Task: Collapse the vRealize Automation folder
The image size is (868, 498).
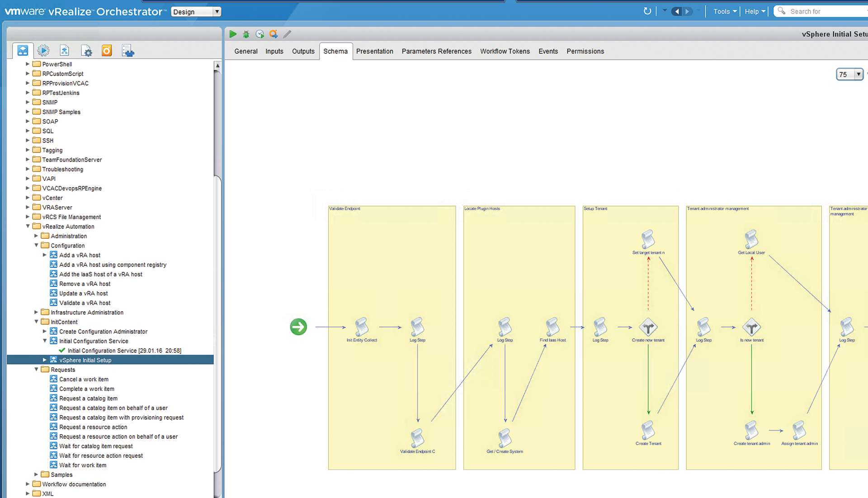Action: [28, 226]
